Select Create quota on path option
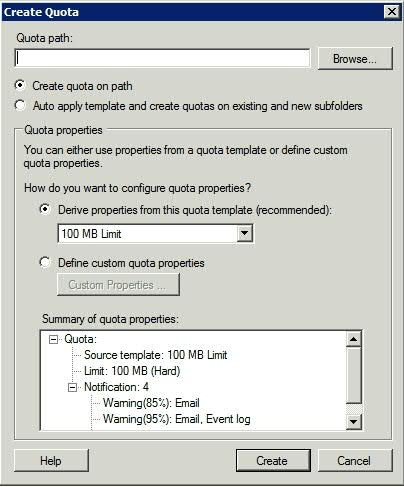The image size is (404, 487). point(20,85)
